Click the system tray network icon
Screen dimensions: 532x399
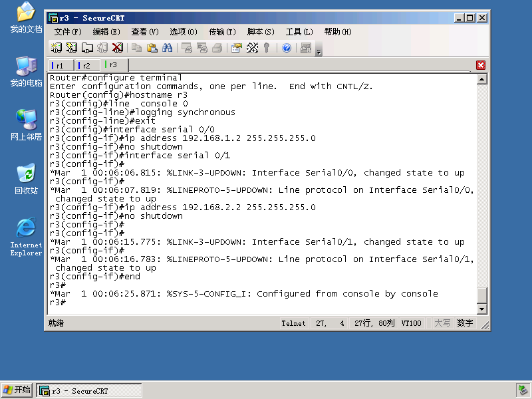point(523,390)
